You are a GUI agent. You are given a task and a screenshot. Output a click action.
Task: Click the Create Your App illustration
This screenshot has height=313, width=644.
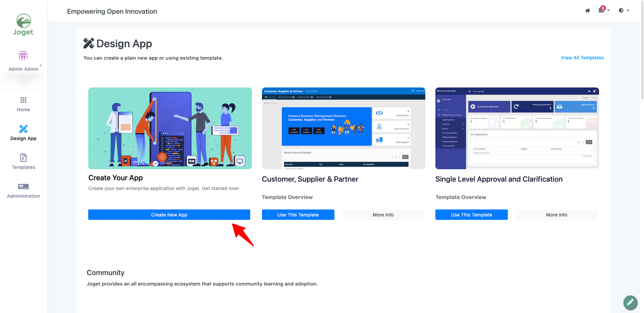pos(170,128)
